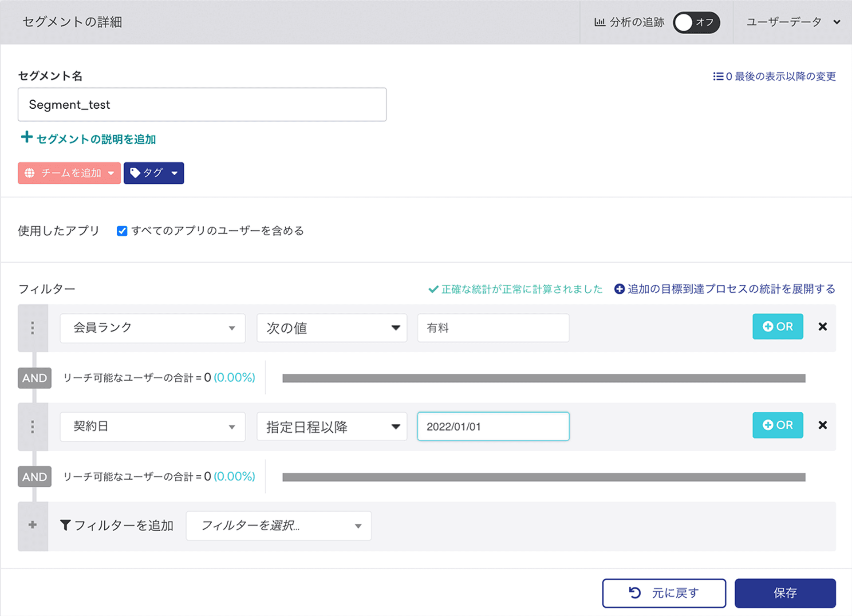Open the タグ dropdown button
This screenshot has width=852, height=616.
[154, 173]
